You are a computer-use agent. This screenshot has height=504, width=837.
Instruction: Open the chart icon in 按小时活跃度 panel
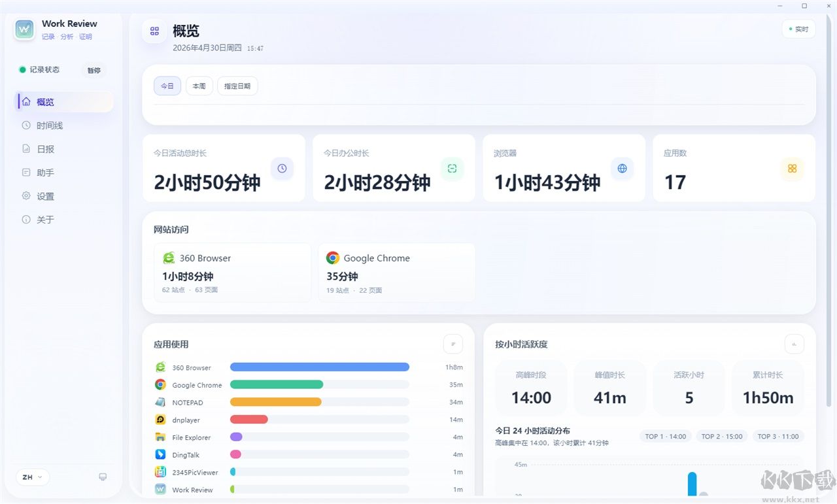tap(794, 344)
